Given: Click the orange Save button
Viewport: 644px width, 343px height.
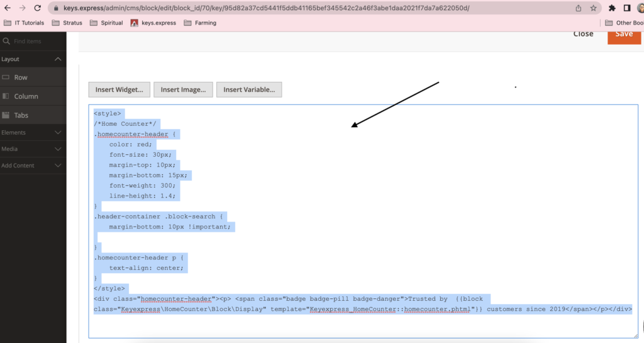Looking at the screenshot, I should pos(624,35).
